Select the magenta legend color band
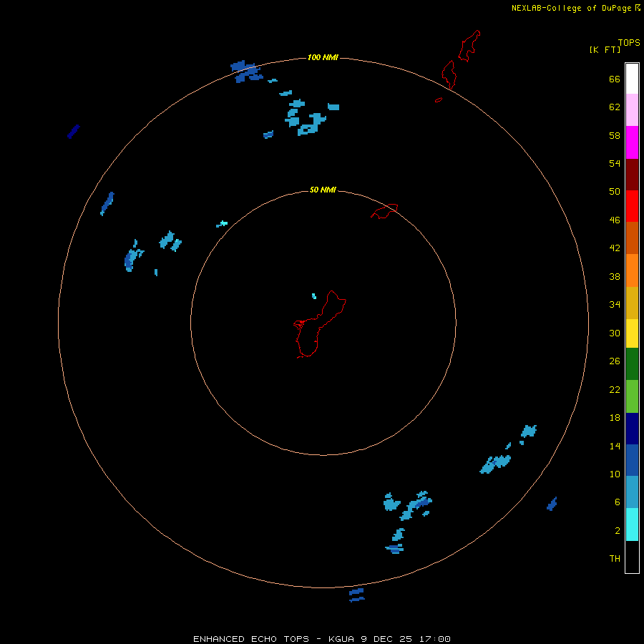 click(x=632, y=142)
